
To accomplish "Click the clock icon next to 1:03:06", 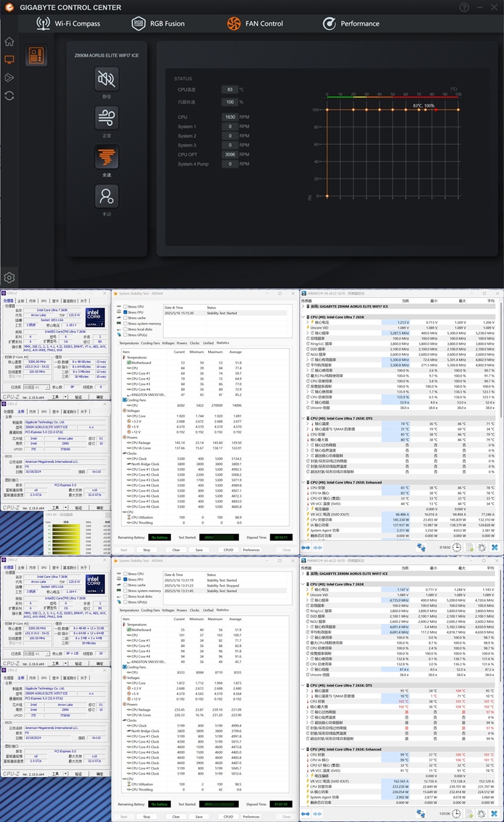I will (x=457, y=813).
